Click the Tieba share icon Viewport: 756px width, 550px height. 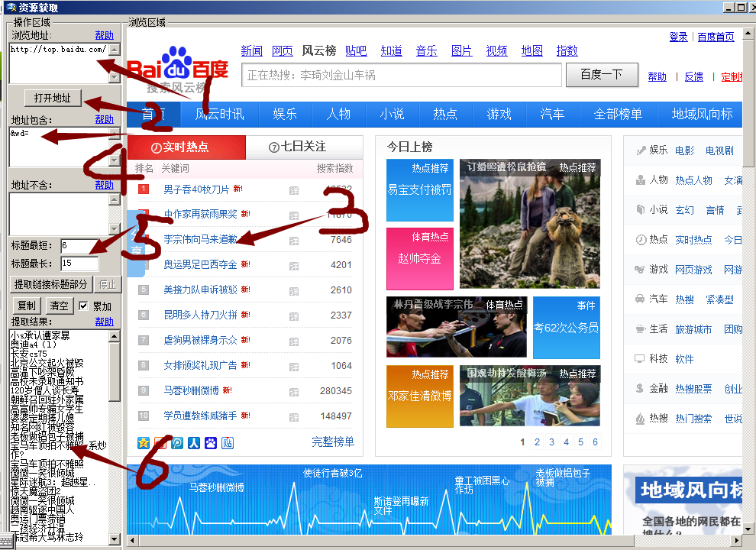[x=228, y=442]
